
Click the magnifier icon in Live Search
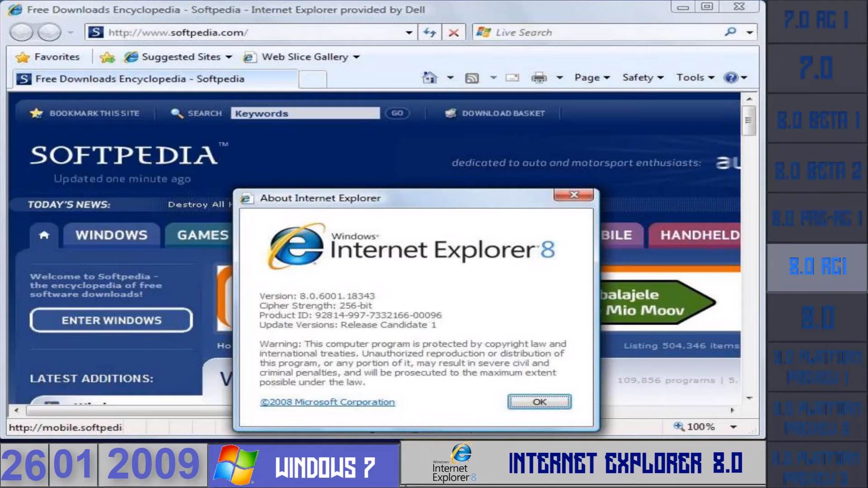[x=730, y=32]
